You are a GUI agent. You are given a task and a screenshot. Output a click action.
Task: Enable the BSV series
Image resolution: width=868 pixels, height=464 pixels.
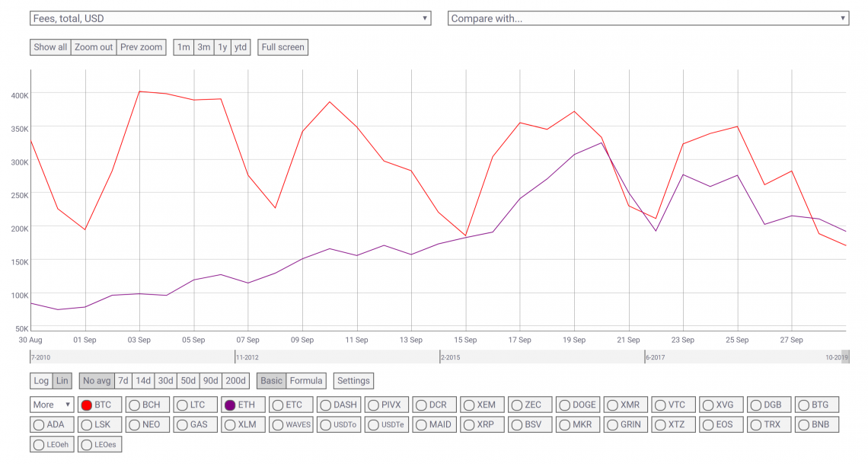pyautogui.click(x=530, y=424)
